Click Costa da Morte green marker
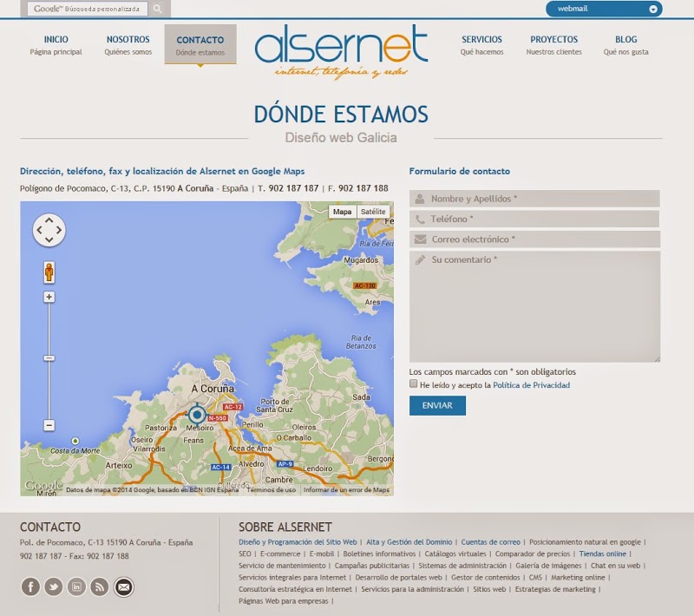Image resolution: width=694 pixels, height=616 pixels. pos(75,441)
